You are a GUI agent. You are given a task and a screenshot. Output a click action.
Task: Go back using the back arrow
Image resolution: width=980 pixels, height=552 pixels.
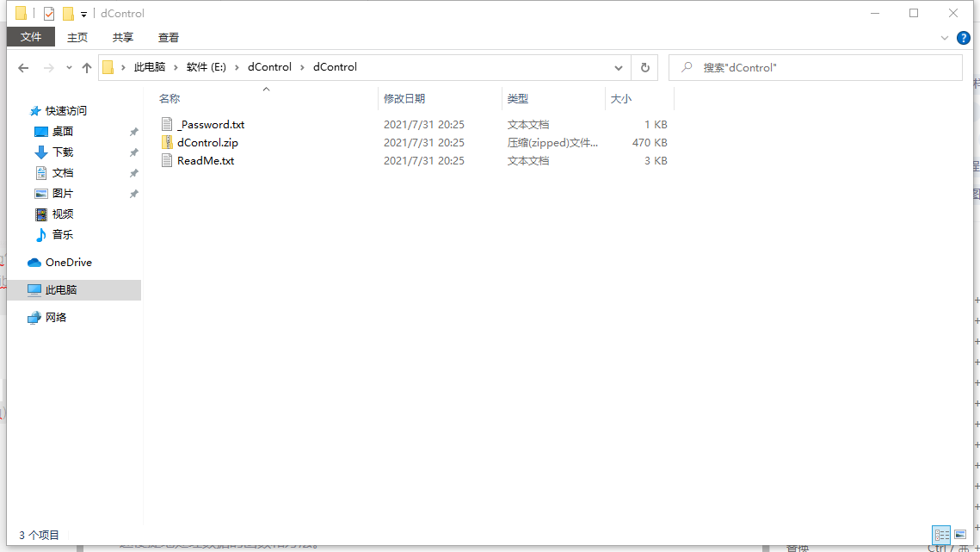click(x=23, y=67)
